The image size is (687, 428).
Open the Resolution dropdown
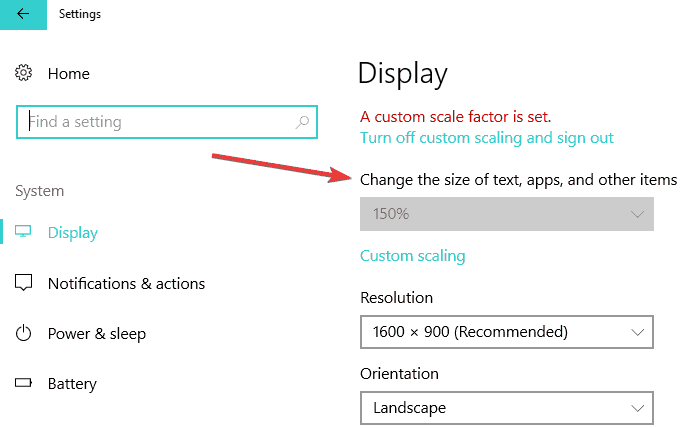[x=505, y=331]
